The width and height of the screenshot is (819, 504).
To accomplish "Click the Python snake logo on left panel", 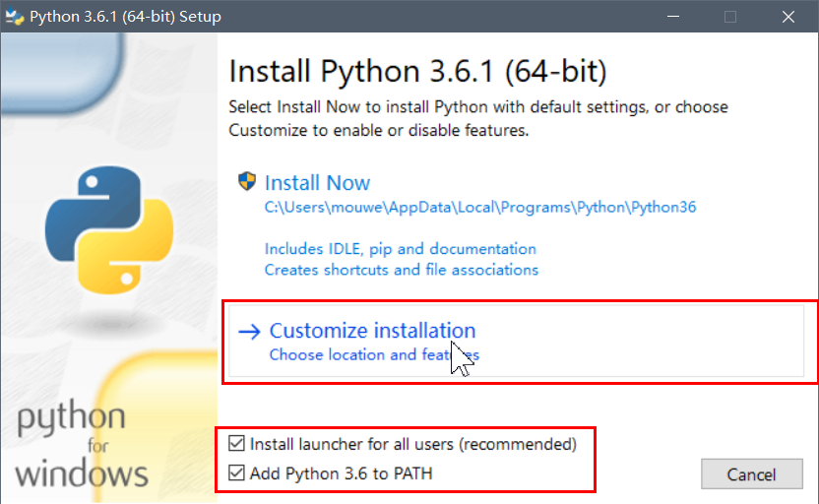I will tap(109, 229).
